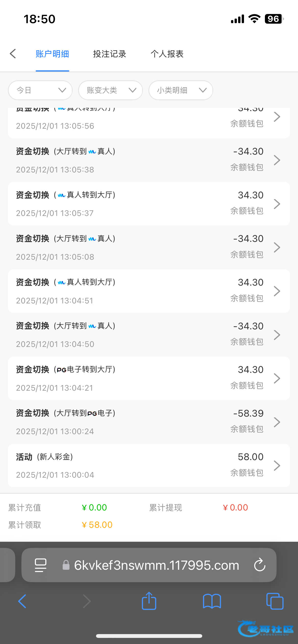The image size is (298, 644).
Task: Switch to 投注记录 tab
Action: coord(110,54)
